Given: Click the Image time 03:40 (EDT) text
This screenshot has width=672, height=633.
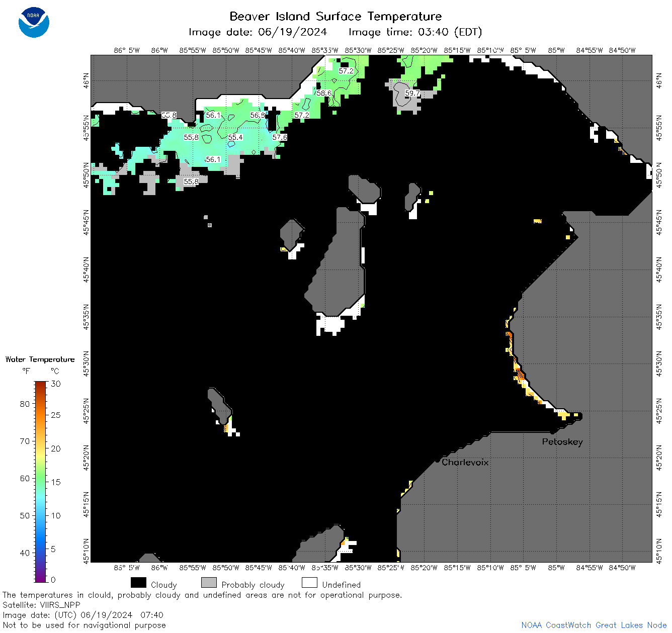Looking at the screenshot, I should click(415, 32).
